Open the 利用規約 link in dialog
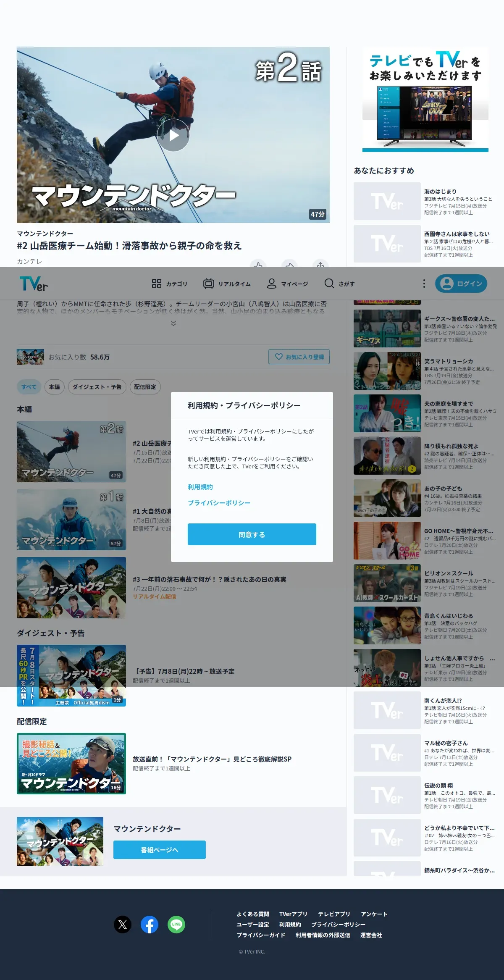The width and height of the screenshot is (504, 980). pyautogui.click(x=200, y=487)
